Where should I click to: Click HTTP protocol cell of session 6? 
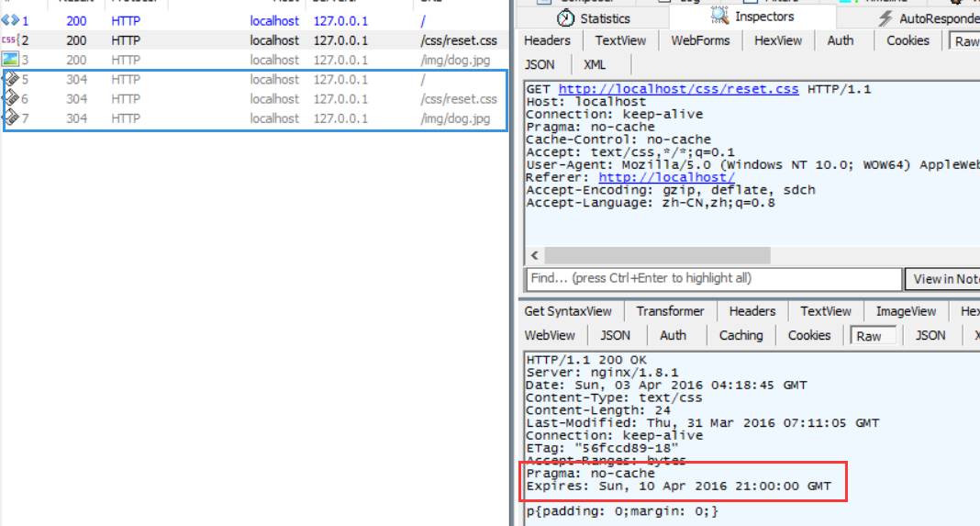coord(126,99)
